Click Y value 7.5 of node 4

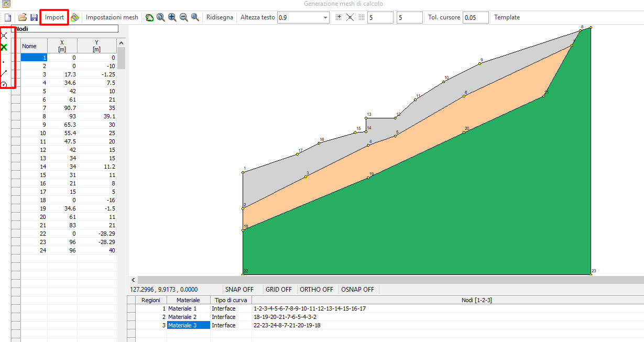pos(96,83)
